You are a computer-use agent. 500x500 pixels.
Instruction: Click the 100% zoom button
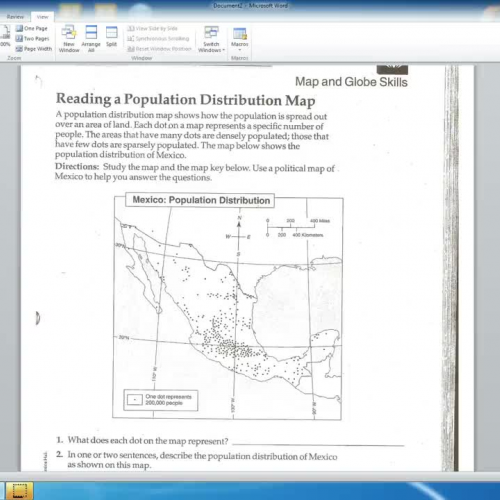pos(5,37)
